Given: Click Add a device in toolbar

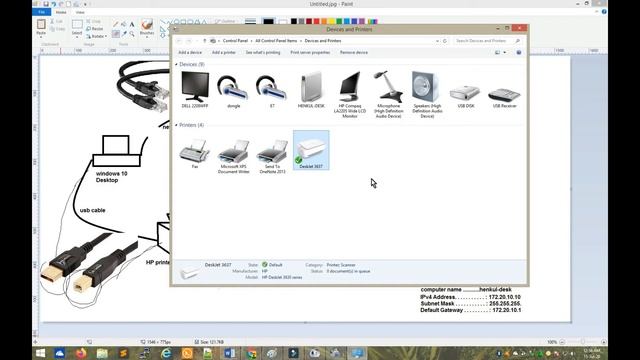Looking at the screenshot, I should (190, 52).
